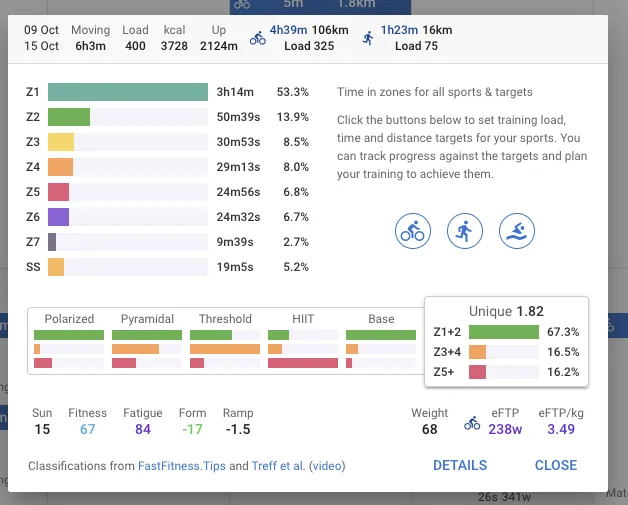Click the Unique 1.82 distribution card
Image resolution: width=628 pixels, height=505 pixels.
[506, 341]
